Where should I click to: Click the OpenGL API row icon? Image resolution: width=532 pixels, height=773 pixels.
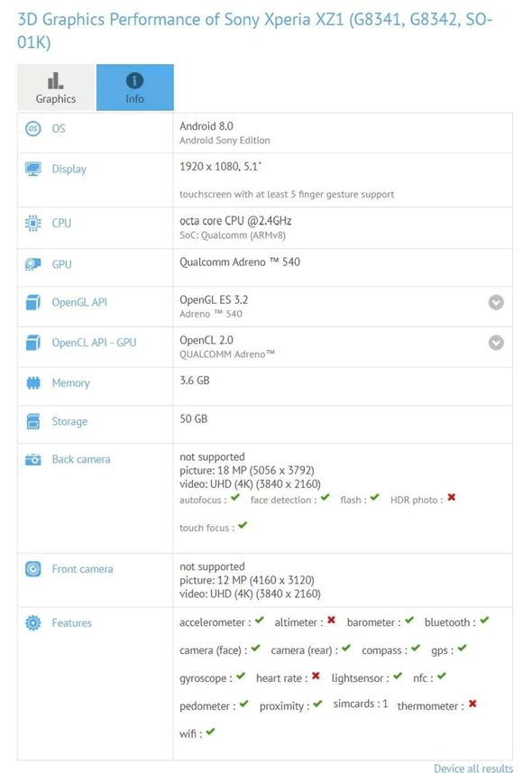pyautogui.click(x=33, y=303)
